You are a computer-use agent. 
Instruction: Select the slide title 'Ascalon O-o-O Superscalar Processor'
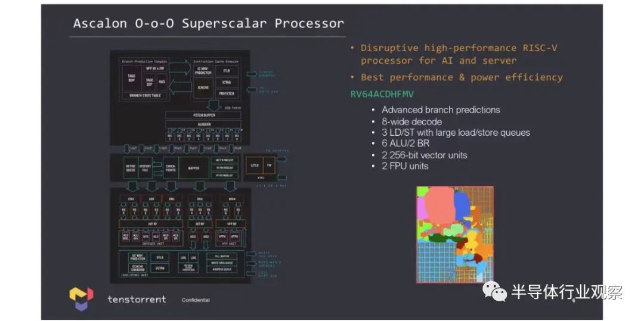208,23
